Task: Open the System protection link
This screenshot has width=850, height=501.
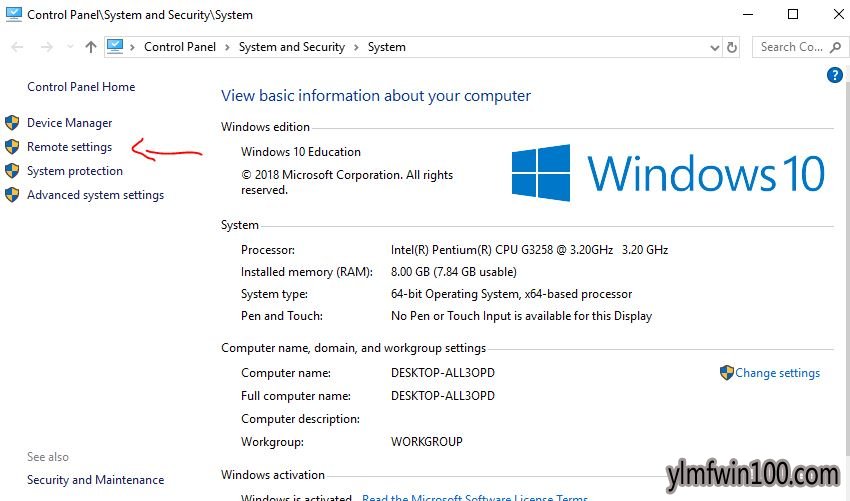Action: tap(75, 171)
